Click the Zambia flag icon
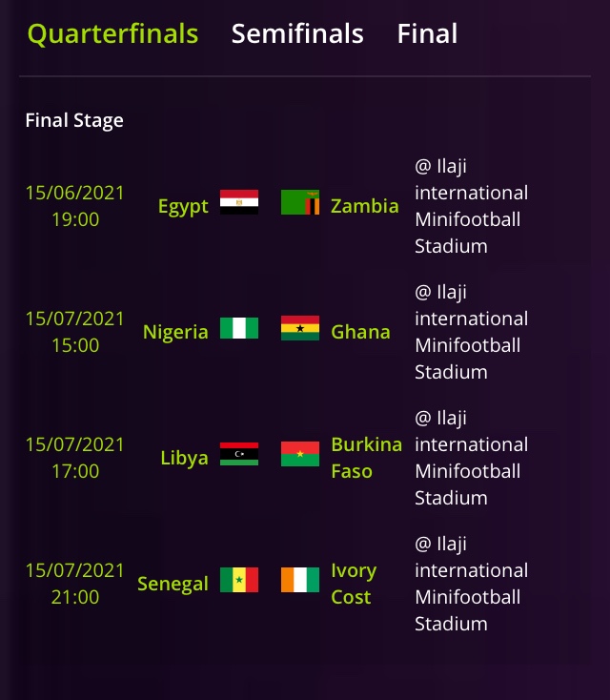This screenshot has height=700, width=610. (300, 202)
